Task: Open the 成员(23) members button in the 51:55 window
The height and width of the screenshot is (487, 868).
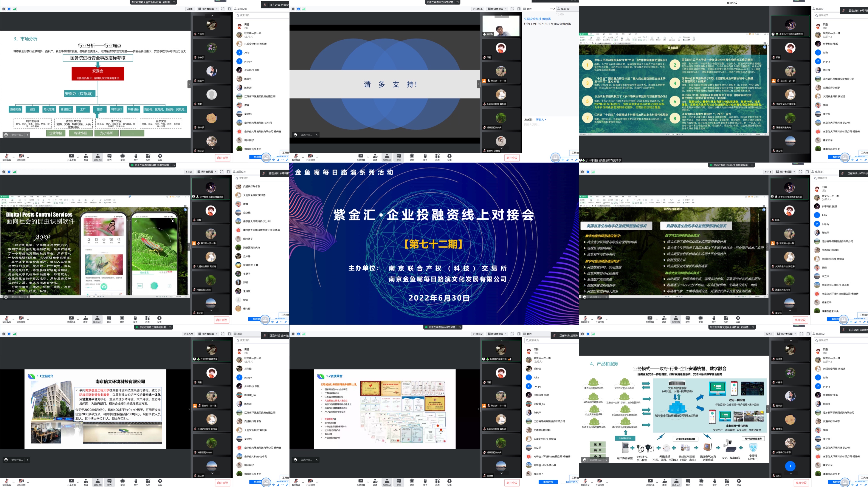Action: click(97, 319)
